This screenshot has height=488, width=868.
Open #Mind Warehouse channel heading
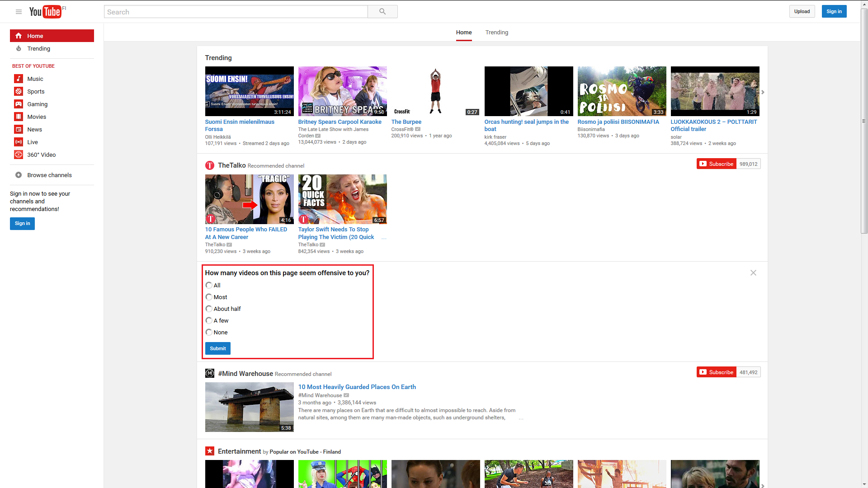pyautogui.click(x=245, y=374)
